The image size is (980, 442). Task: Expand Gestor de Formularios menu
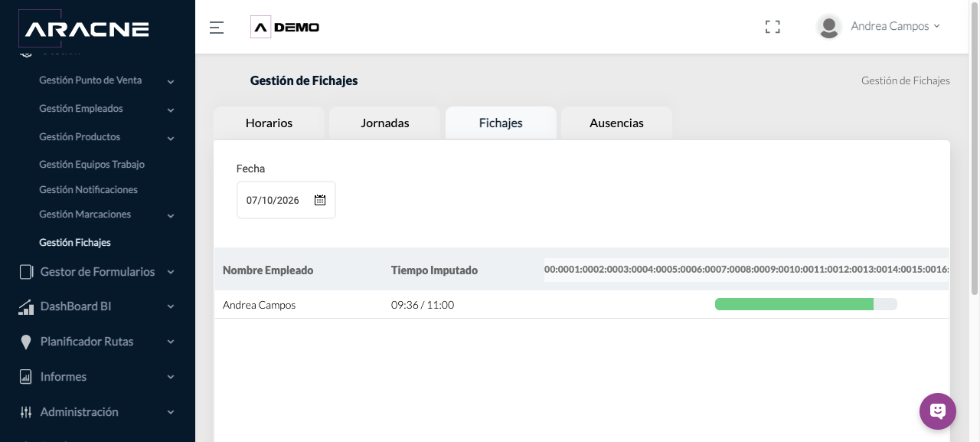[171, 272]
